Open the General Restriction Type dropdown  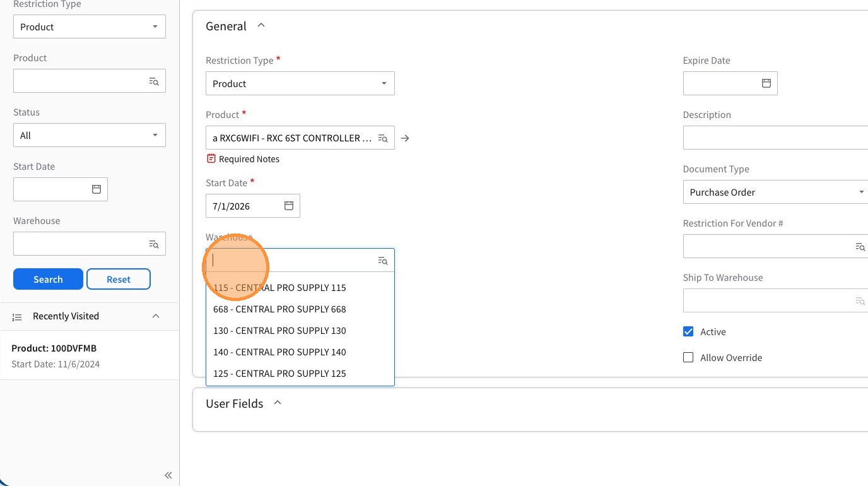pyautogui.click(x=300, y=83)
